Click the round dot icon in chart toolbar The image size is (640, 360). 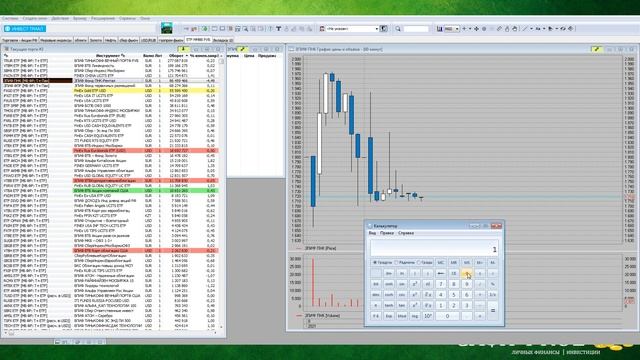tap(484, 29)
